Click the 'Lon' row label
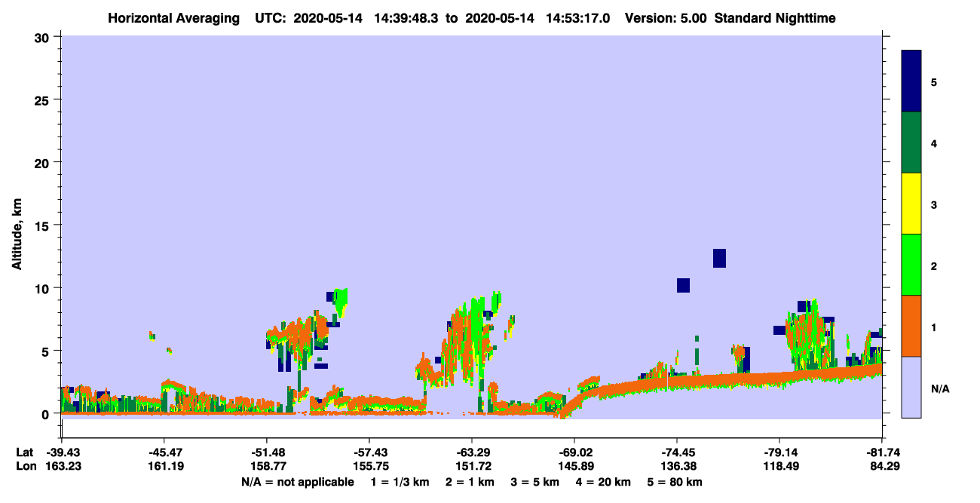The height and width of the screenshot is (503, 980). (x=25, y=466)
